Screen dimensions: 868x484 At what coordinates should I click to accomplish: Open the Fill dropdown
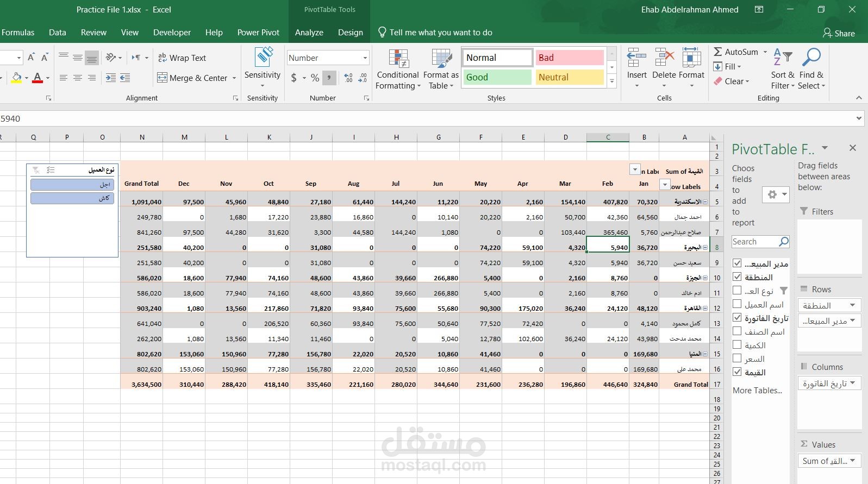pyautogui.click(x=727, y=67)
